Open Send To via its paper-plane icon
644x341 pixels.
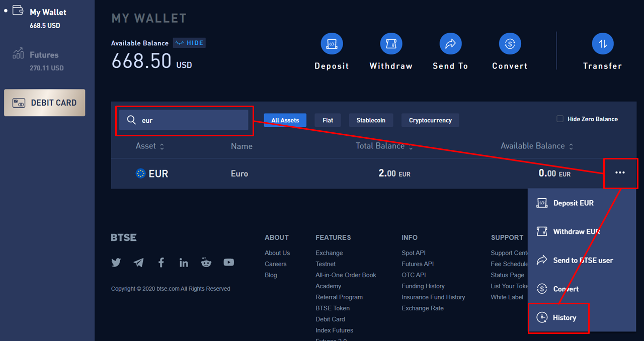coord(450,43)
